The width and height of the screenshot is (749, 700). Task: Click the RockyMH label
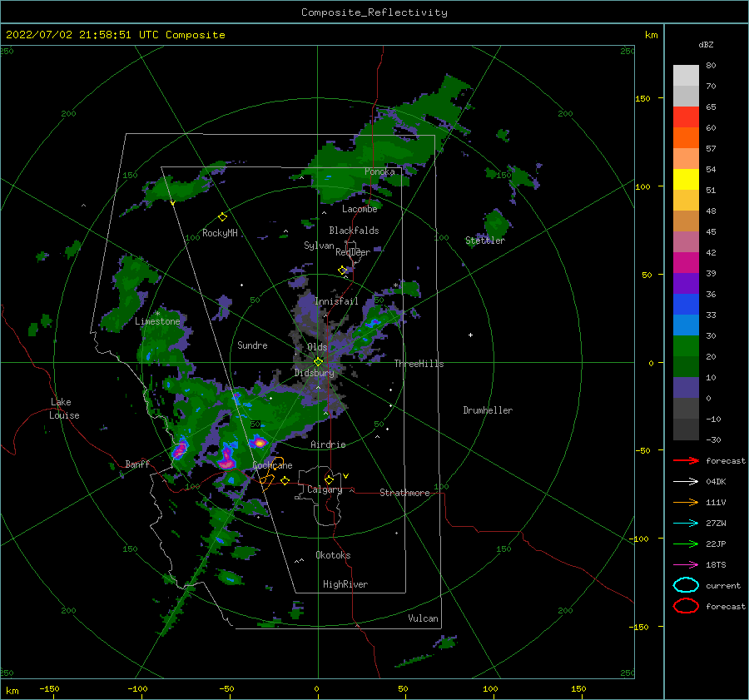[220, 233]
